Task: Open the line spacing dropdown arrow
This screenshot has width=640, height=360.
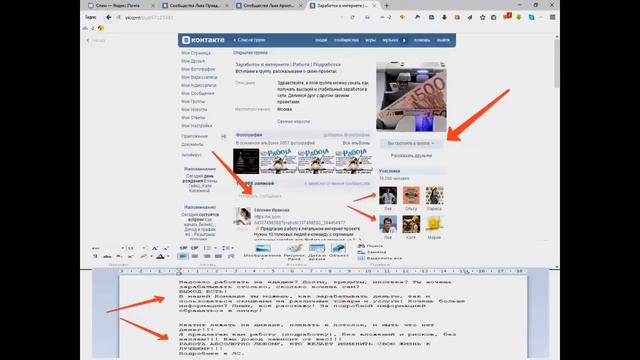Action: pos(232,248)
